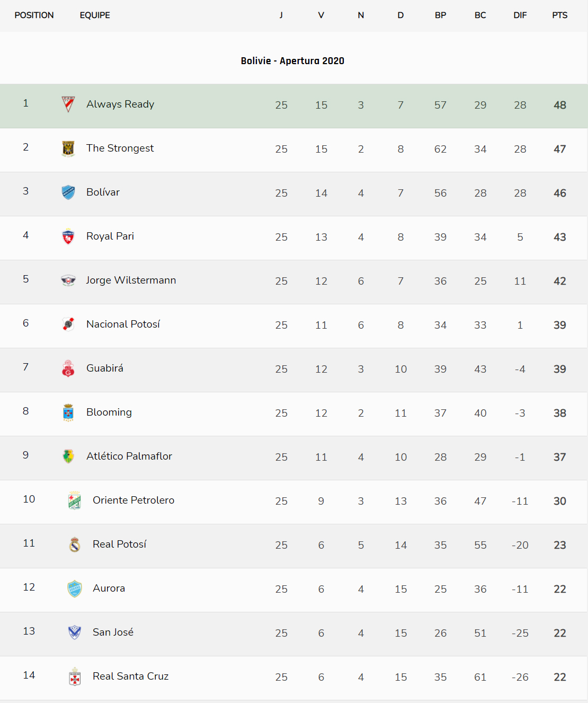Click the Bolívar blue shield logo
This screenshot has width=588, height=703.
(x=68, y=192)
